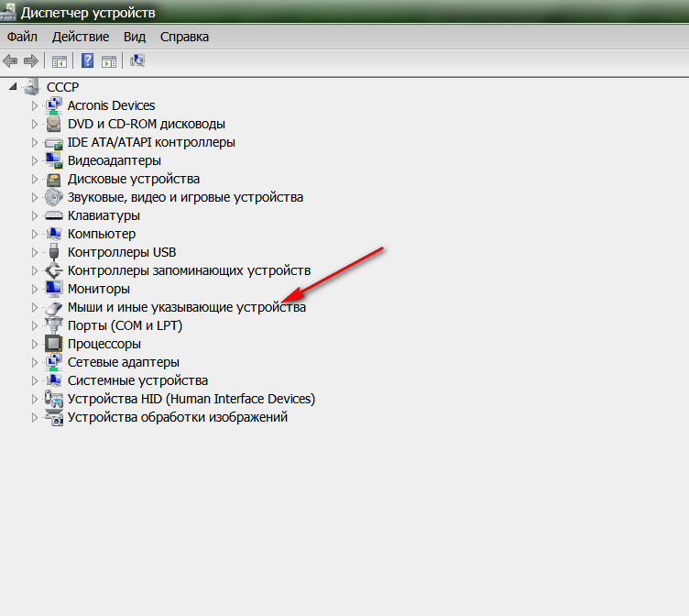The height and width of the screenshot is (616, 689).
Task: Expand Мыши и иные указывающие устройства
Action: point(34,307)
